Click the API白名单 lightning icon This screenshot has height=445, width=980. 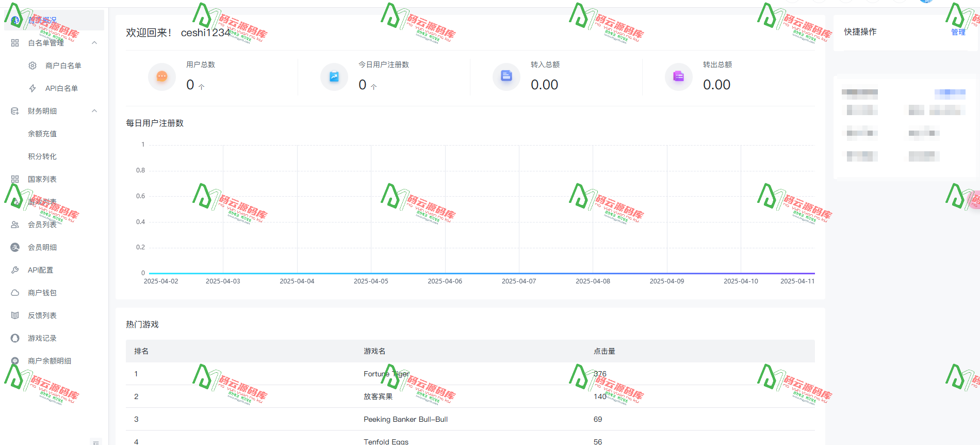[32, 88]
